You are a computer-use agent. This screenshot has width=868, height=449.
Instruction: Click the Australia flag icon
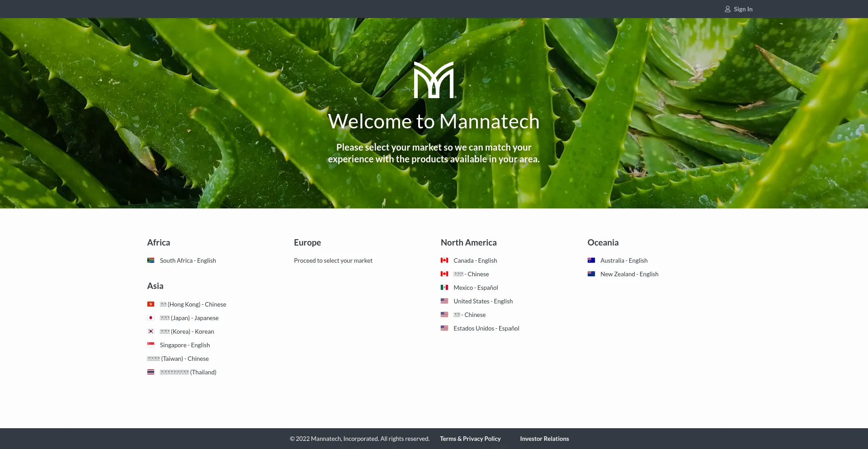(x=591, y=260)
